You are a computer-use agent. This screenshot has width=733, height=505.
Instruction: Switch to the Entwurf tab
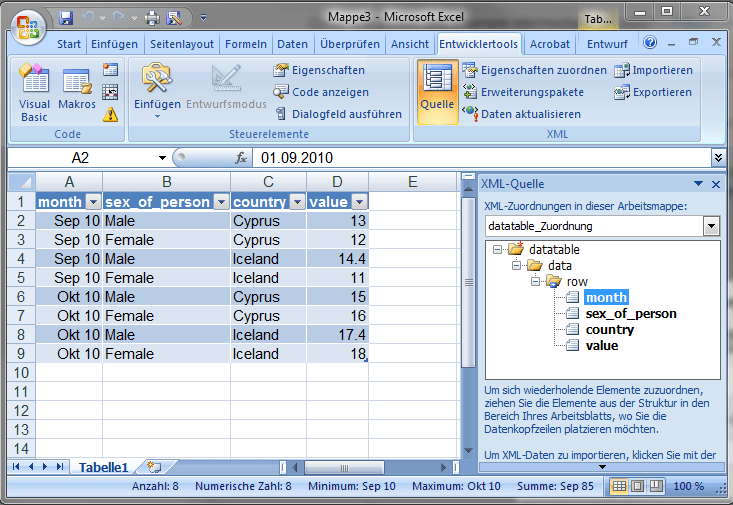pyautogui.click(x=607, y=44)
